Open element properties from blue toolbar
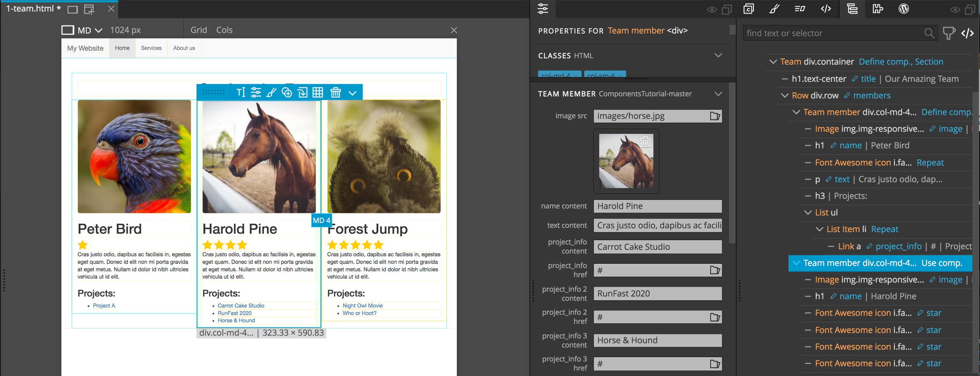Screen dimensions: 980x376 pos(256,92)
